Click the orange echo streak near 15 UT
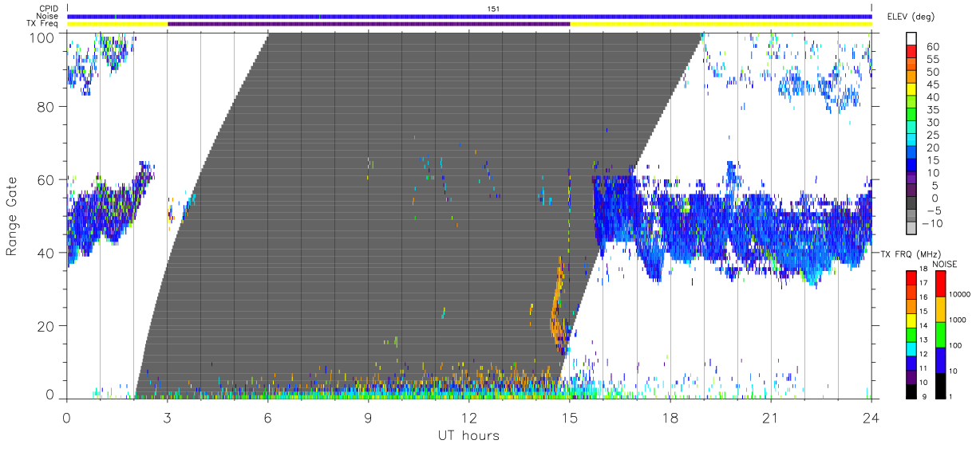The height and width of the screenshot is (452, 980). (x=557, y=303)
